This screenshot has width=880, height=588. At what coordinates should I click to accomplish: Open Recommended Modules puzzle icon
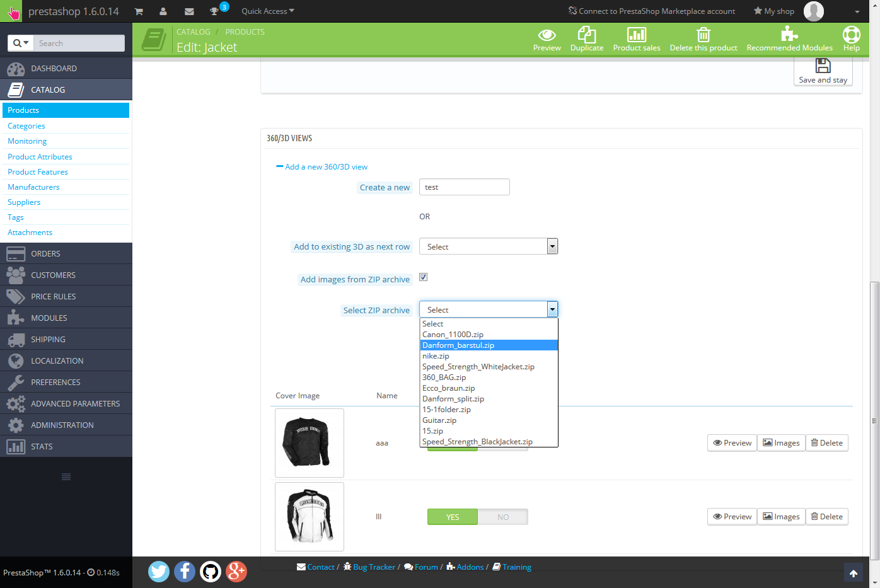pyautogui.click(x=790, y=40)
